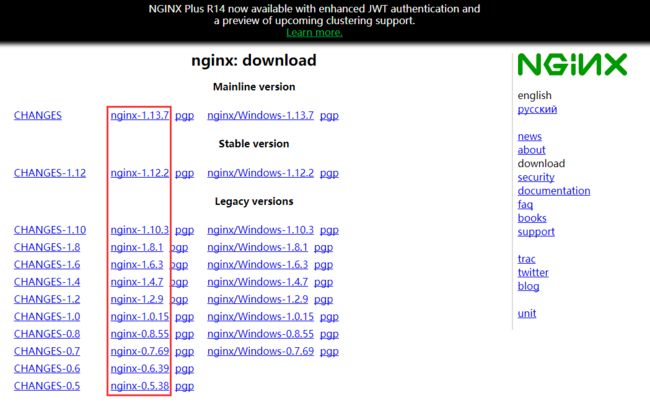Open pgp signature for nginx/Windows-1.12.2
Image resolution: width=650 pixels, height=403 pixels.
[x=329, y=173]
